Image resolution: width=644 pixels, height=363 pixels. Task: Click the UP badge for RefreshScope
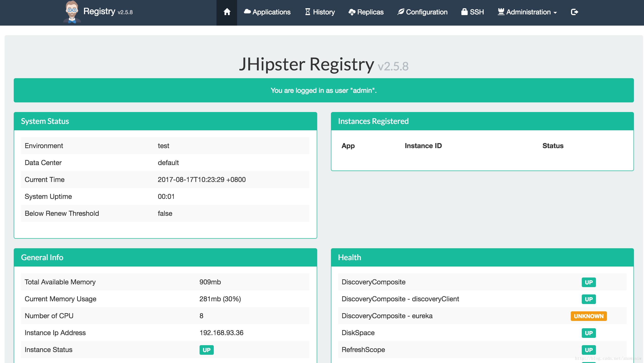tap(588, 350)
